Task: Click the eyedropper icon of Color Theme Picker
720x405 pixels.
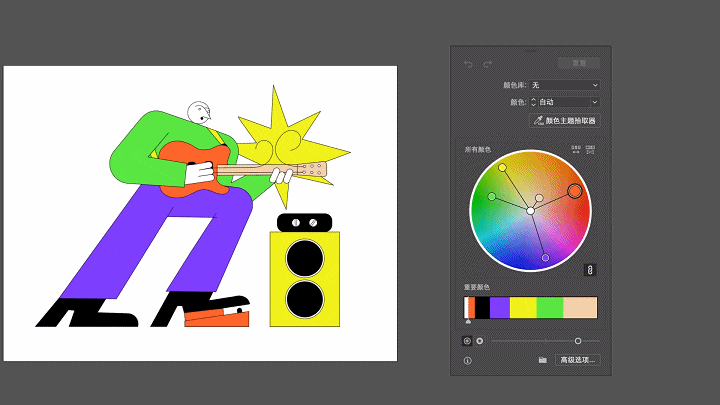Action: pos(539,120)
